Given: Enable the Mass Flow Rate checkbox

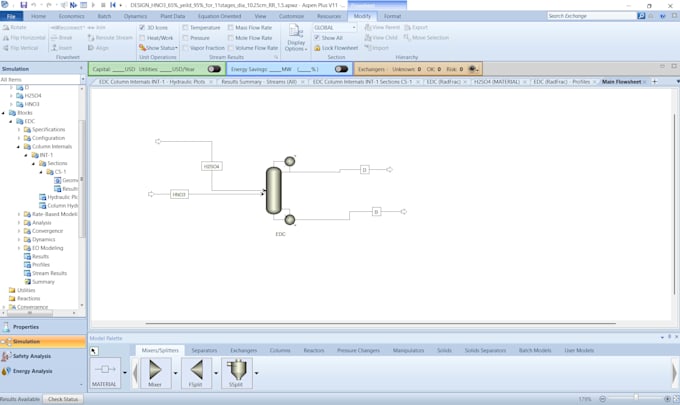Looking at the screenshot, I should click(231, 27).
